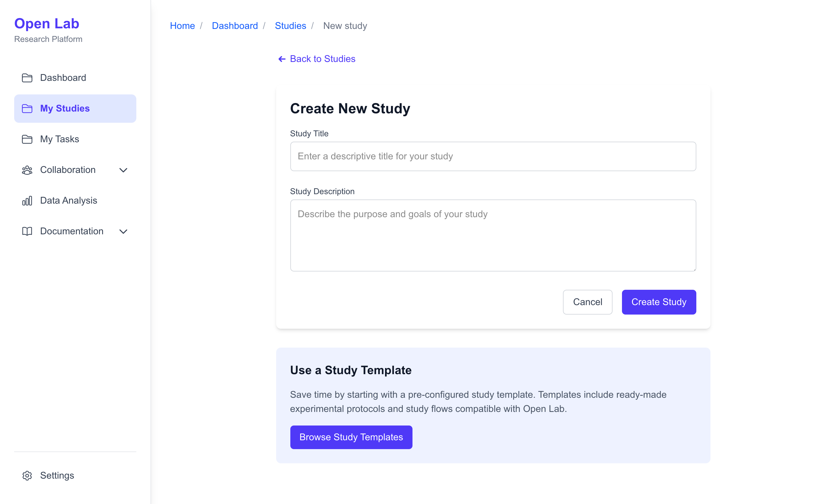
Task: Open the My Tasks sidebar entry
Action: (x=60, y=139)
